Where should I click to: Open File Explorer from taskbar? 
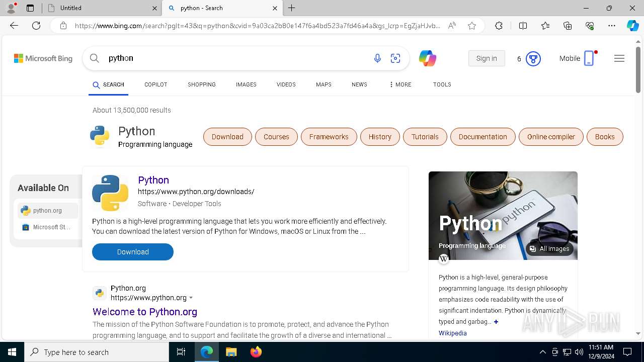point(231,352)
